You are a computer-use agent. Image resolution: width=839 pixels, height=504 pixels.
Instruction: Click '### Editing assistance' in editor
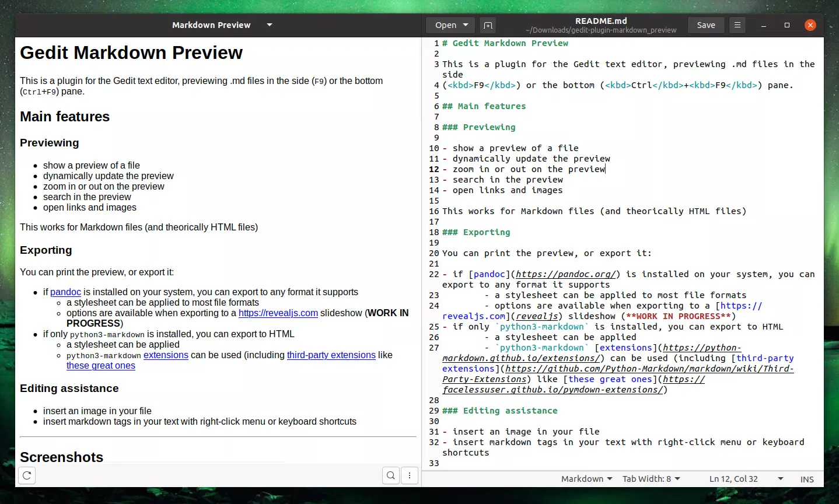(500, 411)
